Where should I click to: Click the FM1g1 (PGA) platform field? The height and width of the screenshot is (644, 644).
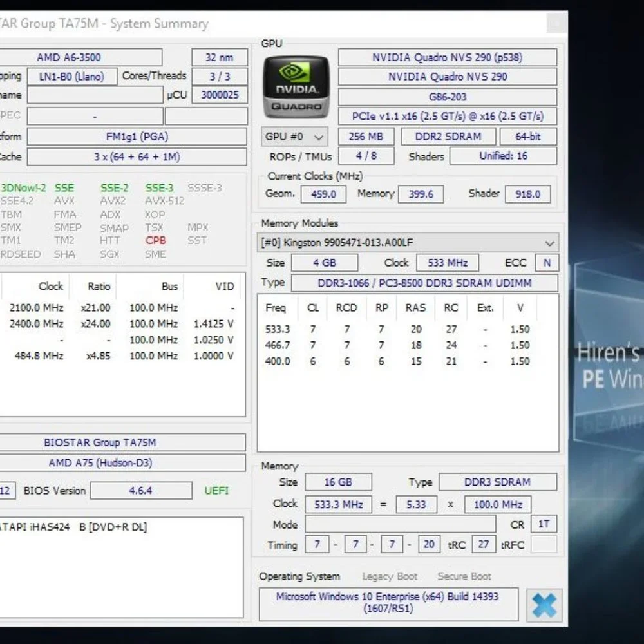[x=137, y=137]
